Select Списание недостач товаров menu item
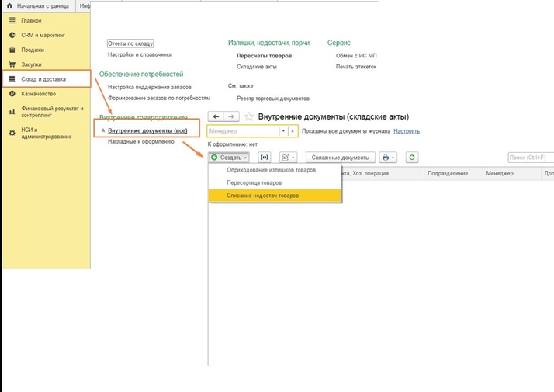Image resolution: width=554 pixels, height=392 pixels. [x=262, y=196]
